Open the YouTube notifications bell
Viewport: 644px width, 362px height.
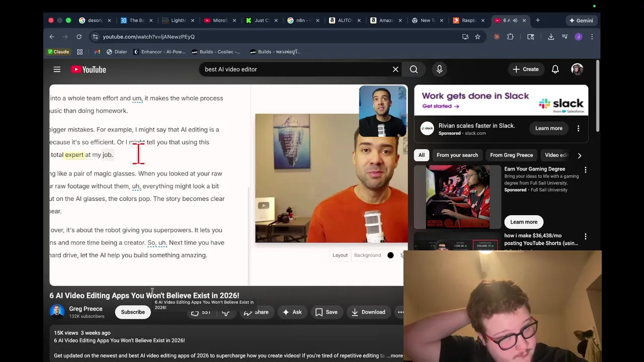pyautogui.click(x=555, y=69)
